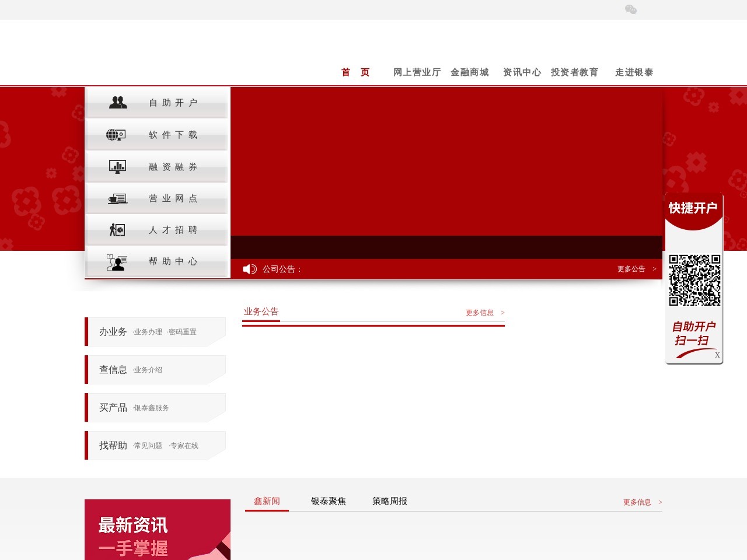Open 网上营业厅 in the navigation bar

(417, 72)
